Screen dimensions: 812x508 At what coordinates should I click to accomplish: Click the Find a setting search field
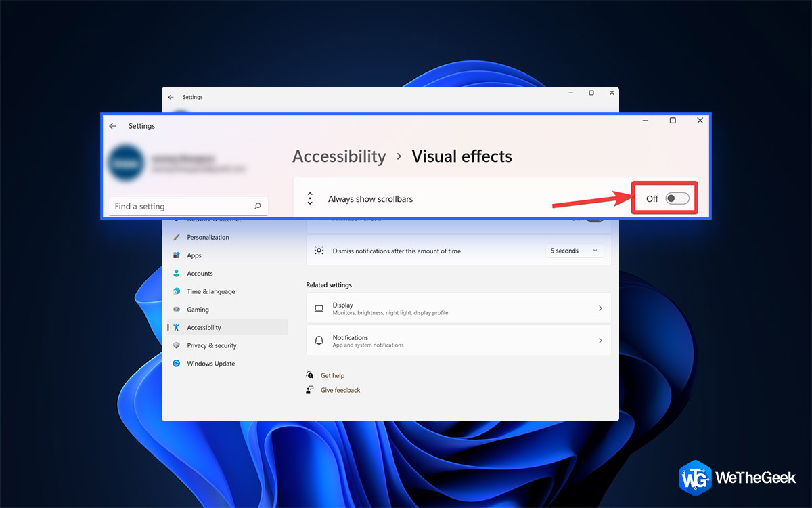[188, 206]
